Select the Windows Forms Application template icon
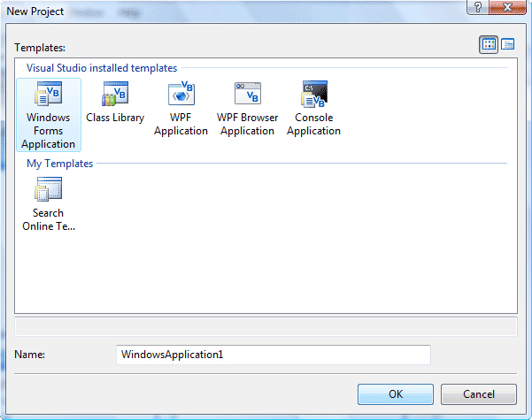 48,94
